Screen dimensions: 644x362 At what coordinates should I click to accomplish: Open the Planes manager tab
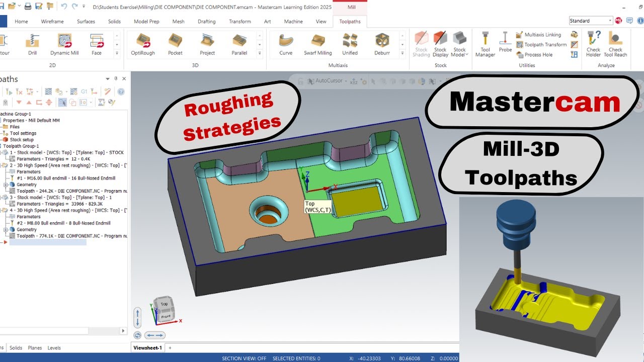point(35,348)
